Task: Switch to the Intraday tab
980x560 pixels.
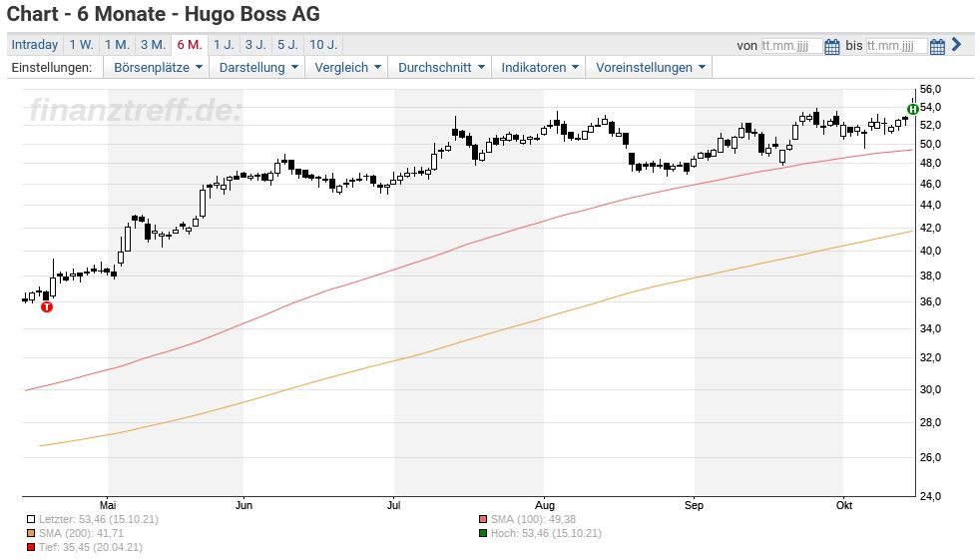Action: pyautogui.click(x=35, y=45)
